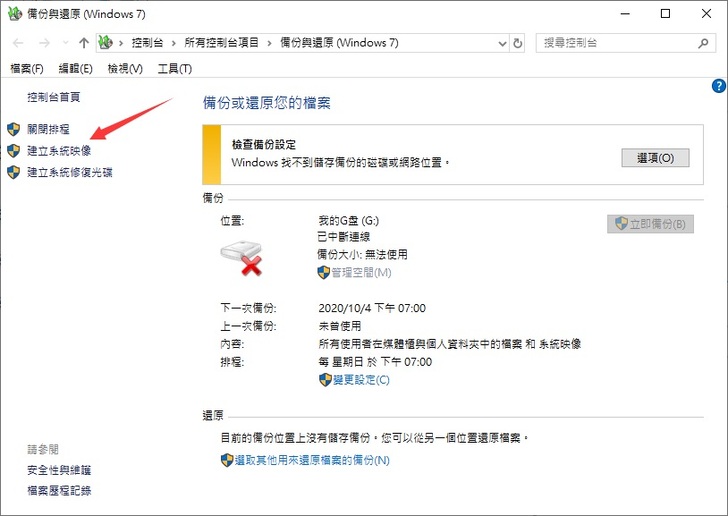Click shield icon beside 關閉排程

pyautogui.click(x=13, y=129)
